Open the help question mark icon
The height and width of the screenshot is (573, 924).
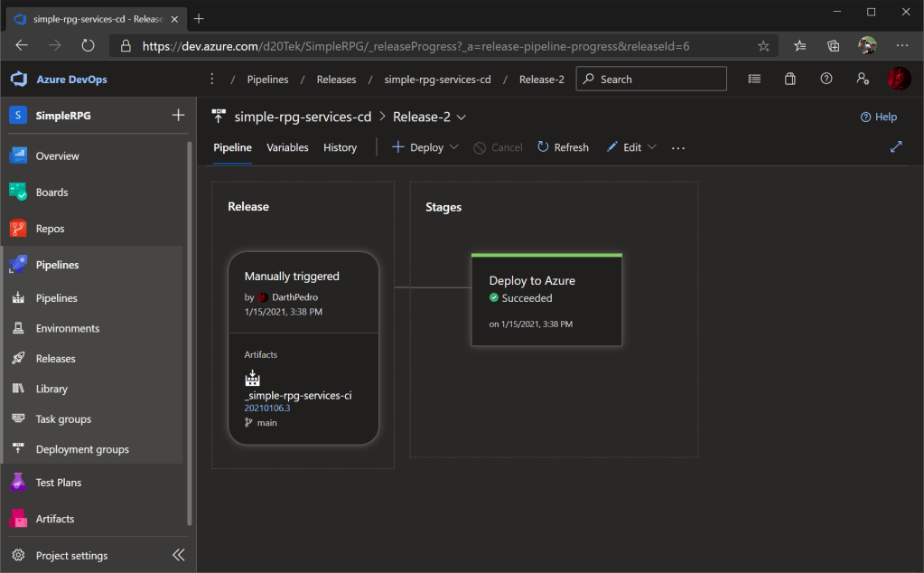coord(826,80)
